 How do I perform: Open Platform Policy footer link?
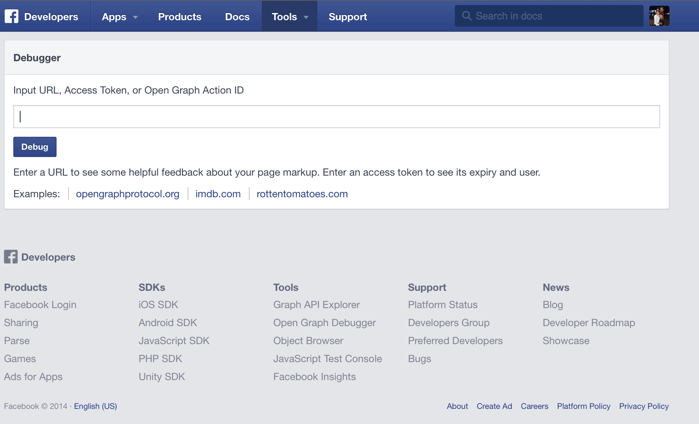point(584,406)
